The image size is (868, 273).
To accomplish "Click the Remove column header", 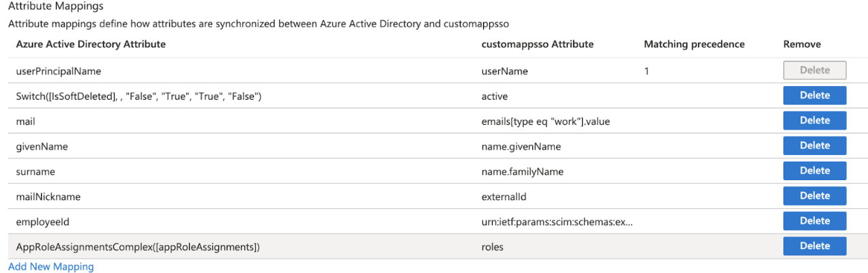I will [x=802, y=44].
